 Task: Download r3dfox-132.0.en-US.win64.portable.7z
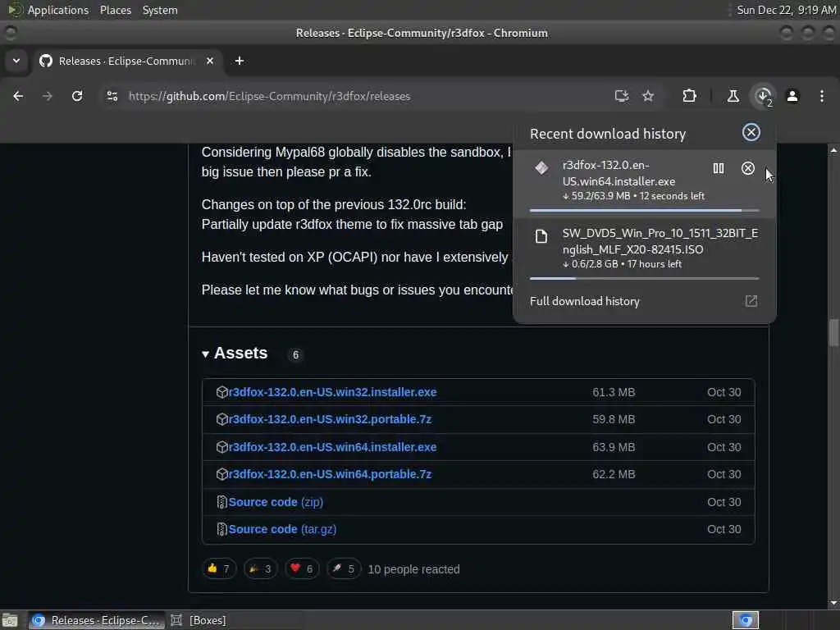point(330,474)
